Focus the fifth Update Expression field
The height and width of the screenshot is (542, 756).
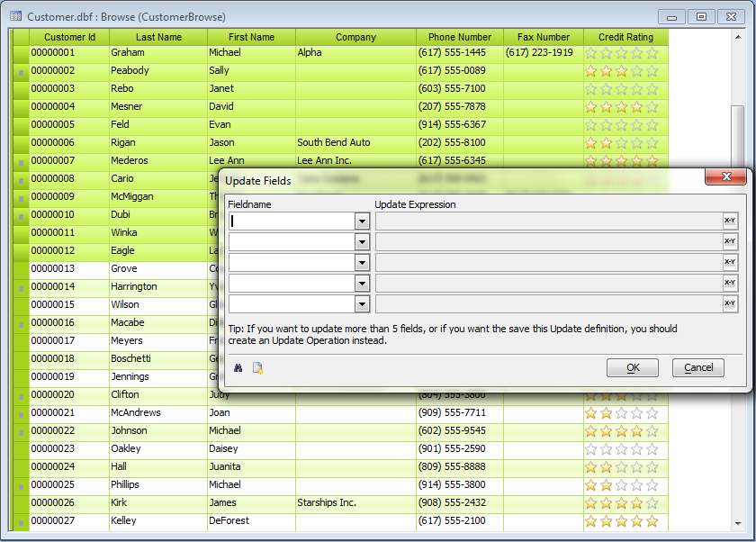click(549, 304)
